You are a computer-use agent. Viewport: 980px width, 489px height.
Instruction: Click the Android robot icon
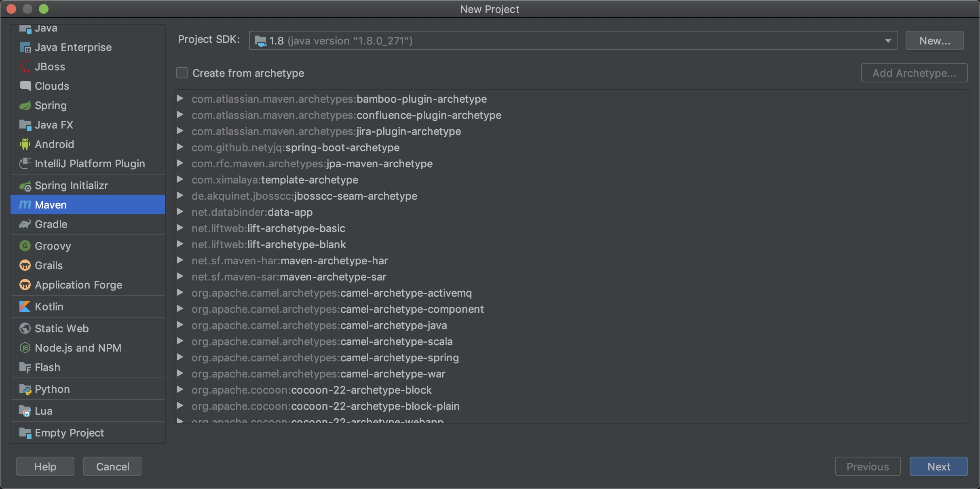[25, 144]
